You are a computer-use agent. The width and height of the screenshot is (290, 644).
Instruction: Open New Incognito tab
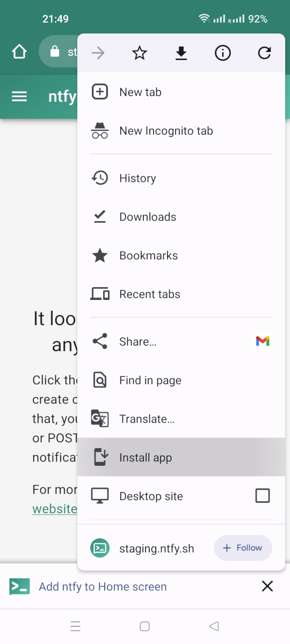coord(181,131)
